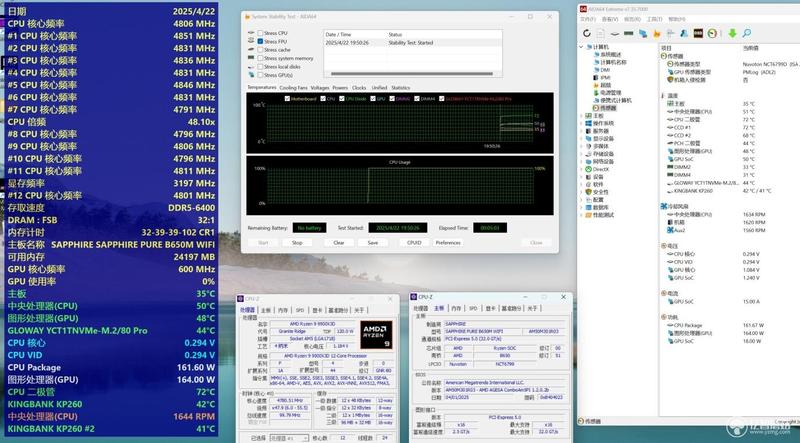
Task: Open the sensor gauge icon in AIDA64 toolbar
Action: click(712, 33)
